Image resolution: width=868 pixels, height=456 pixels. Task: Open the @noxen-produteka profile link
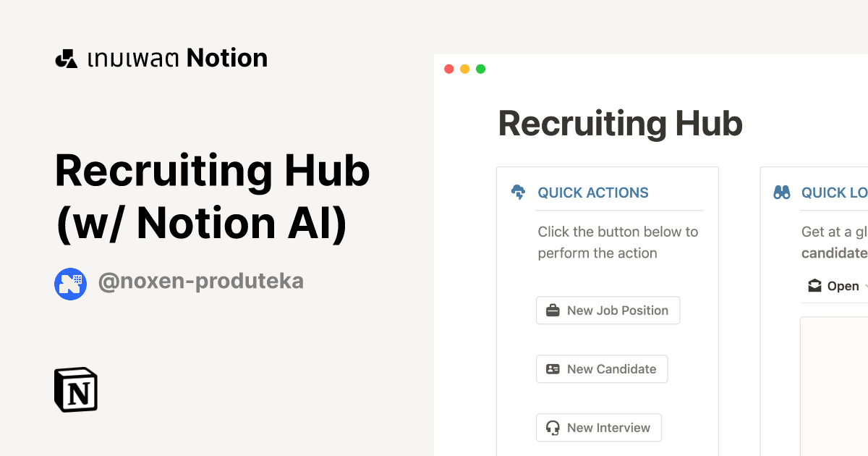(x=201, y=282)
